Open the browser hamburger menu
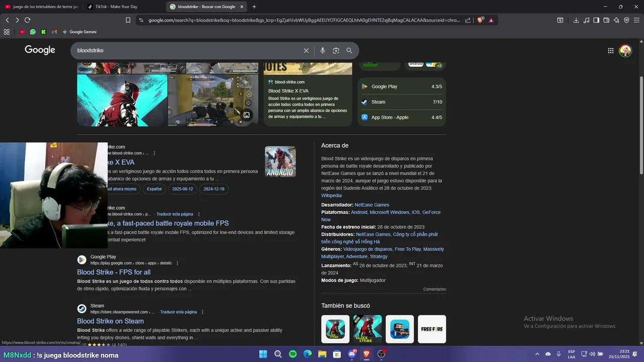The height and width of the screenshot is (362, 644). (636, 20)
